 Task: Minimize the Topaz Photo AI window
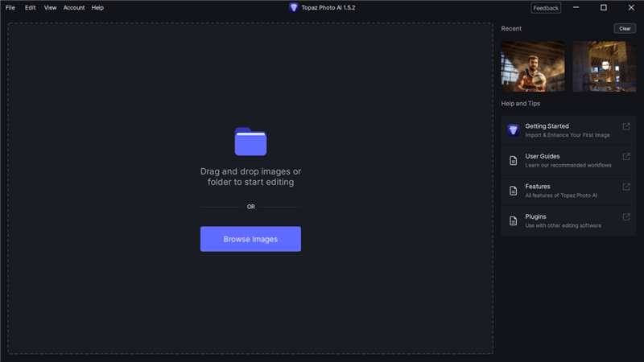pyautogui.click(x=576, y=7)
